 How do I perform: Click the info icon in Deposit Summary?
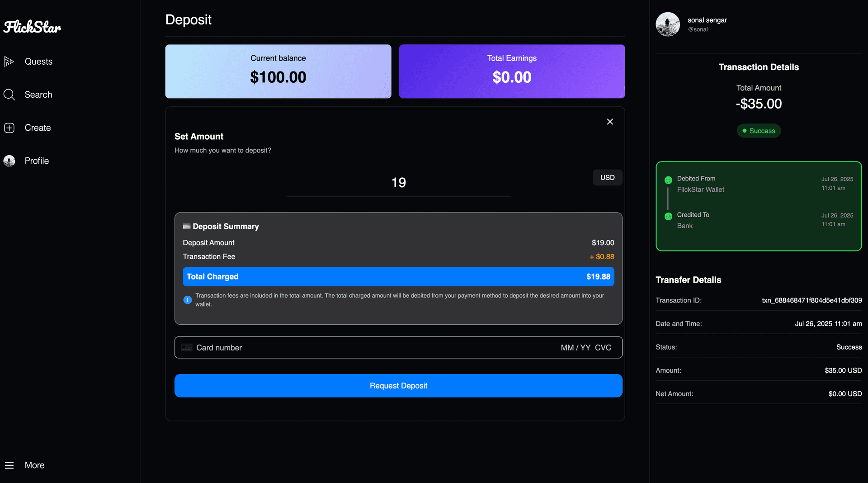[187, 300]
